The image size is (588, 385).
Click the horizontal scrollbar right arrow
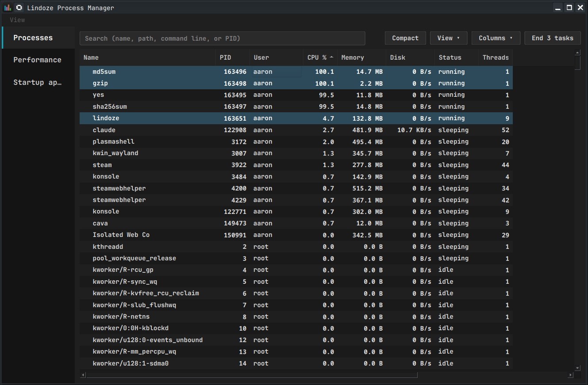coord(571,375)
